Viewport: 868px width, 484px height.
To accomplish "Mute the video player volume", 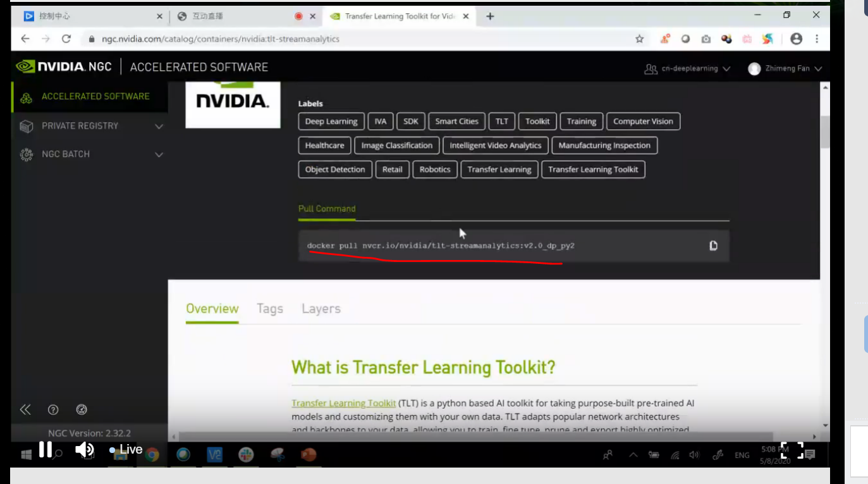I will [x=84, y=449].
